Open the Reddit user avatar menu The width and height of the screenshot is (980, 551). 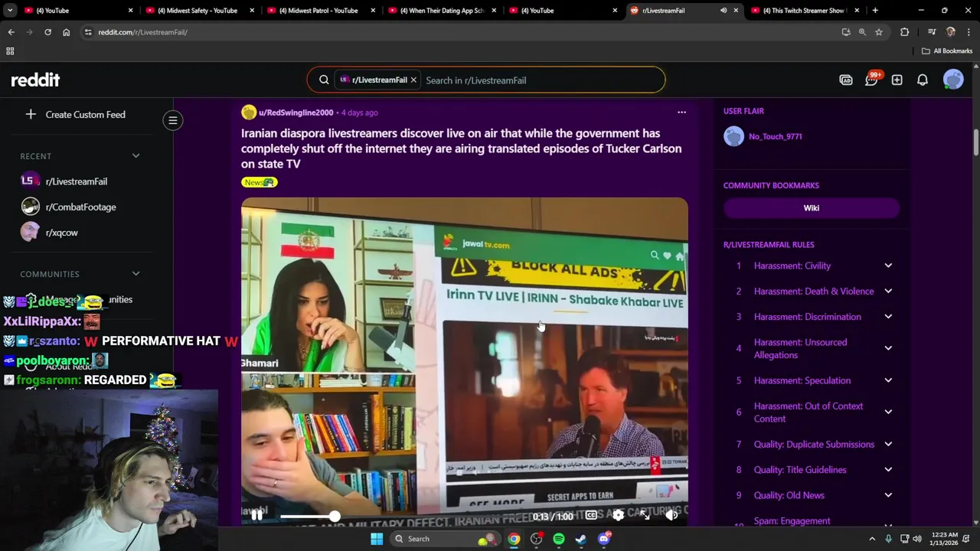(x=953, y=80)
